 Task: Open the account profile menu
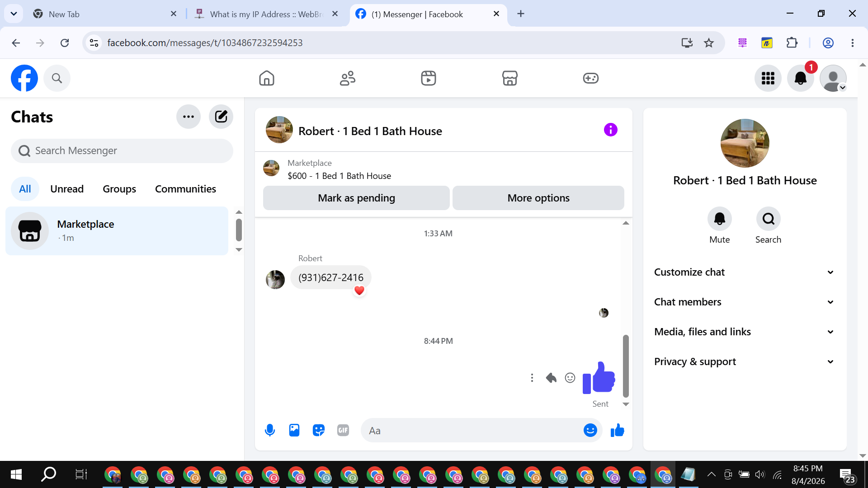(833, 78)
